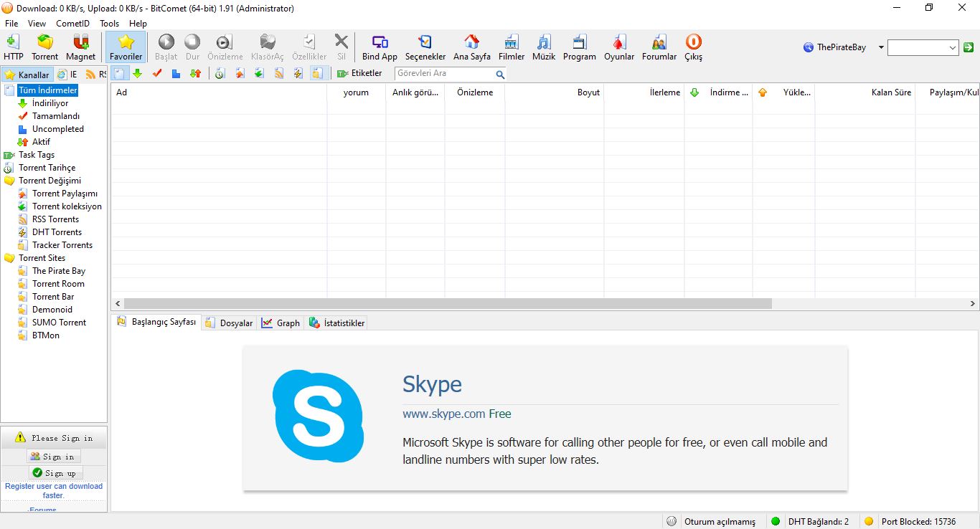Image resolution: width=980 pixels, height=529 pixels.
Task: Click the green search go arrow button
Action: (x=969, y=47)
